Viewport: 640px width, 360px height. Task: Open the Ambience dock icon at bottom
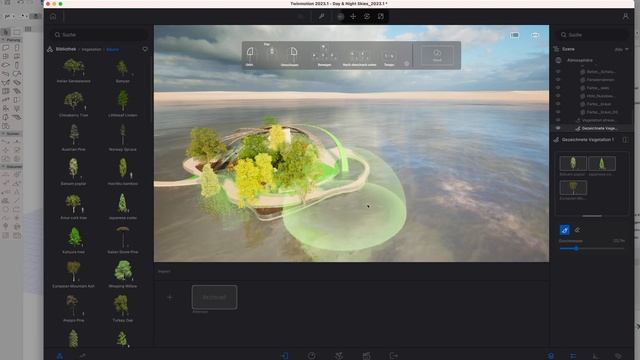[312, 356]
